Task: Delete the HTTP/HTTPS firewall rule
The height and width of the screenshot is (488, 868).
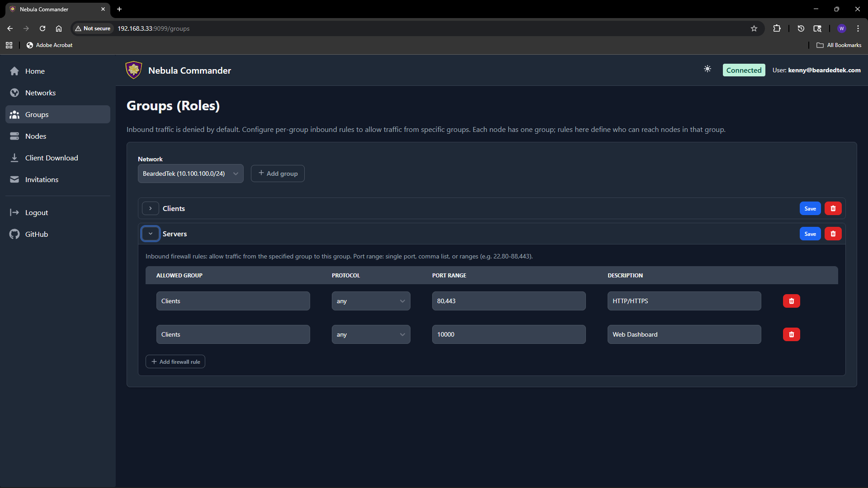Action: pos(791,300)
